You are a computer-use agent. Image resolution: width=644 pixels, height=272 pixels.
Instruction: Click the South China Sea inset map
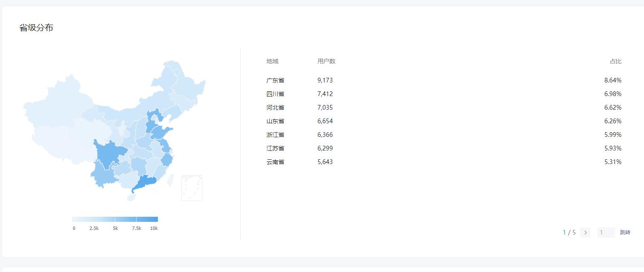[191, 188]
